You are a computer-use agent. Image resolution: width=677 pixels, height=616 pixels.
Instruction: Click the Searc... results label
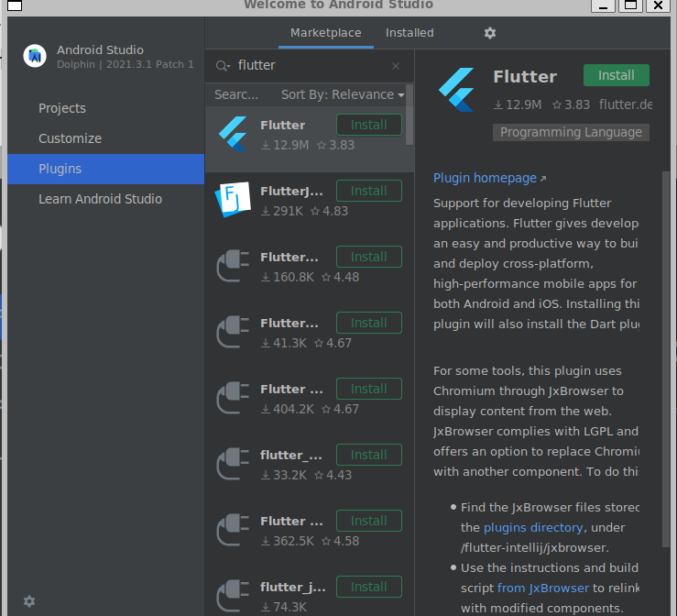pyautogui.click(x=236, y=94)
